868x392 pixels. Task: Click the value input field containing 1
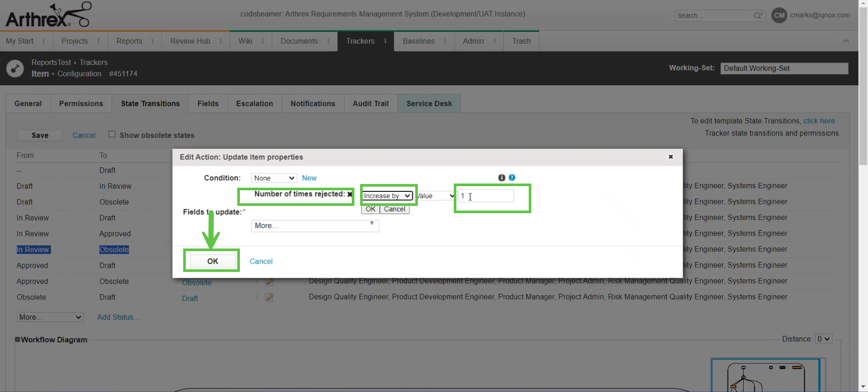(x=486, y=196)
